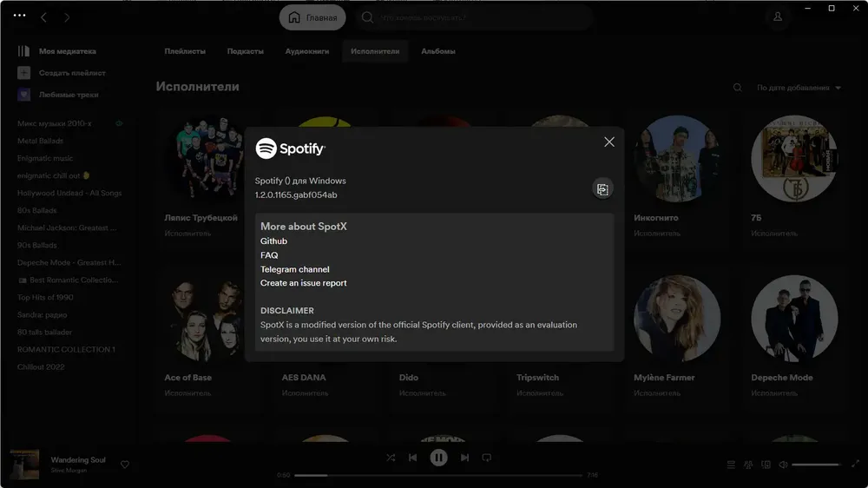
Task: Open Моя медиатека library
Action: [57, 51]
